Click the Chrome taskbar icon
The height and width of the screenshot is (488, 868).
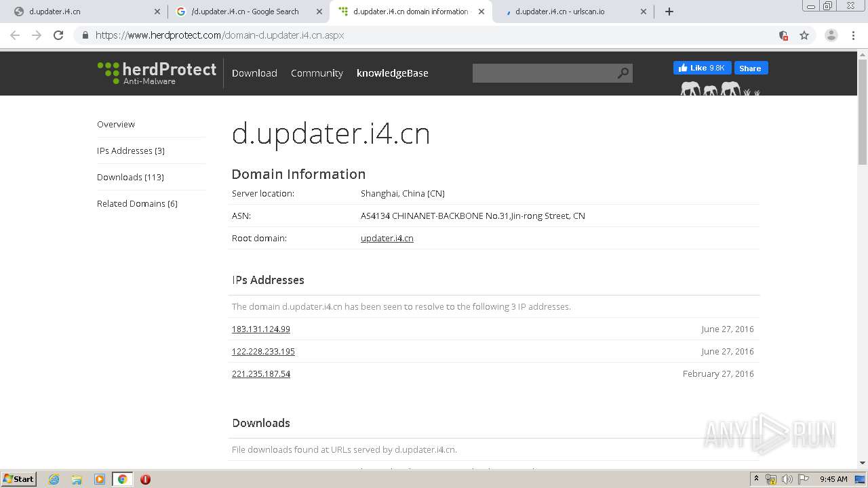tap(122, 479)
